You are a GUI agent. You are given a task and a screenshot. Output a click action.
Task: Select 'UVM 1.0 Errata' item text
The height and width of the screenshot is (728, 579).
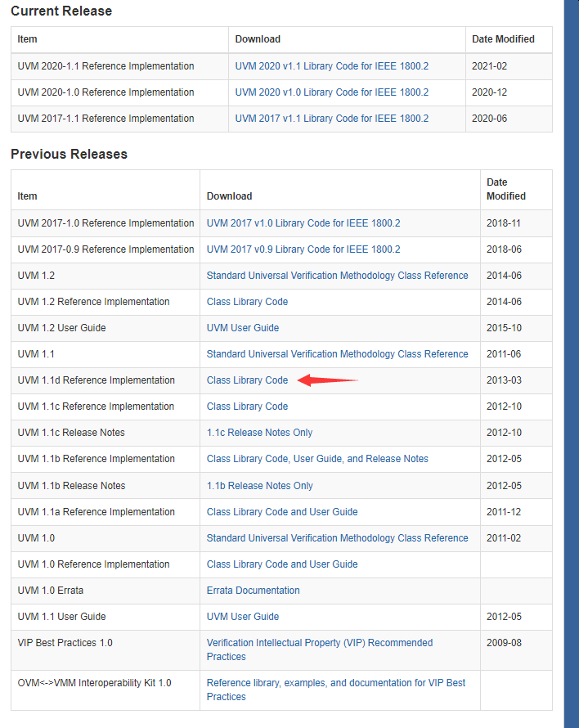pos(50,590)
